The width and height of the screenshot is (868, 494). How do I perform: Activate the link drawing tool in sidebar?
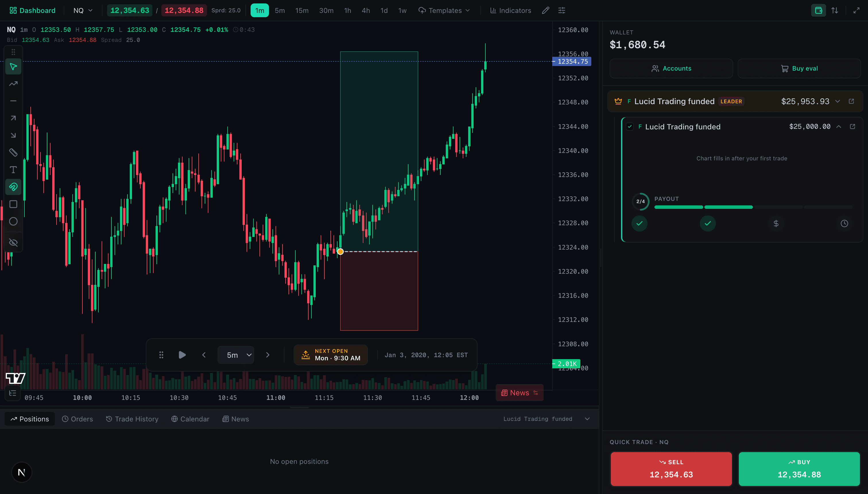click(13, 187)
